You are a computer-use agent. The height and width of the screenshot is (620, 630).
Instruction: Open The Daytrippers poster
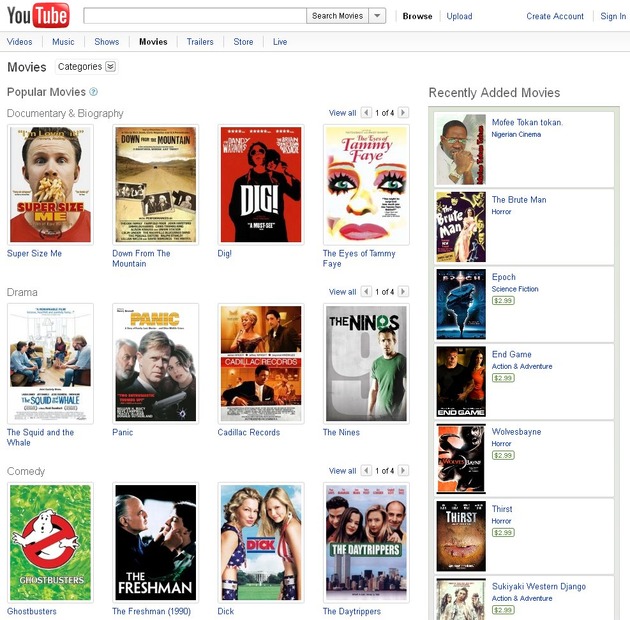pyautogui.click(x=366, y=542)
